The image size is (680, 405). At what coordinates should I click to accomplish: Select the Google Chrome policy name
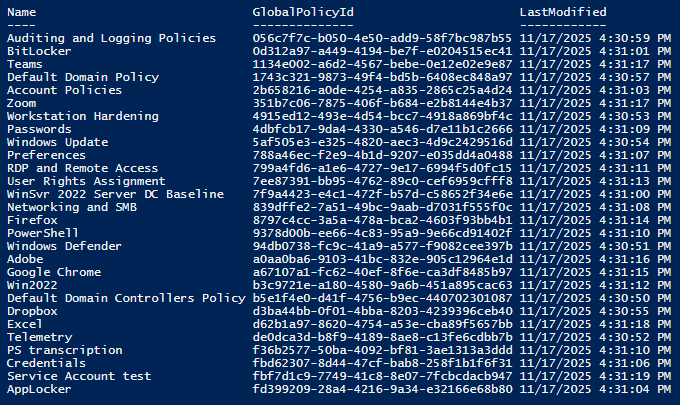point(53,271)
